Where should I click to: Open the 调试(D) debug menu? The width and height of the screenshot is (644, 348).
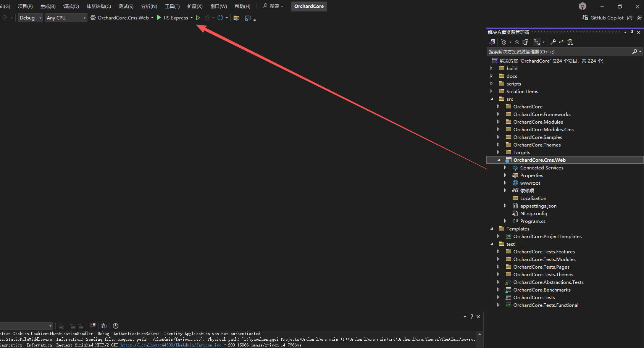(71, 6)
